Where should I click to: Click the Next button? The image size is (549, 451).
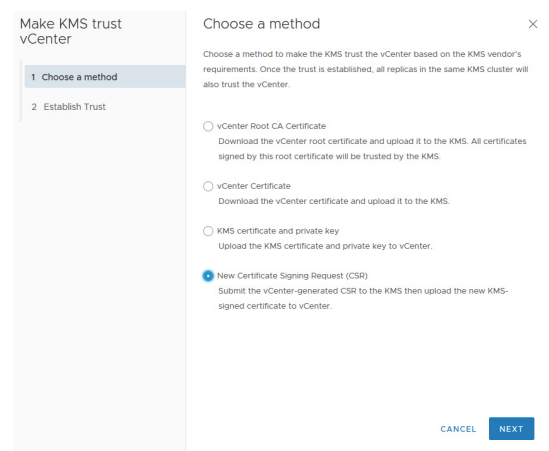(x=511, y=429)
